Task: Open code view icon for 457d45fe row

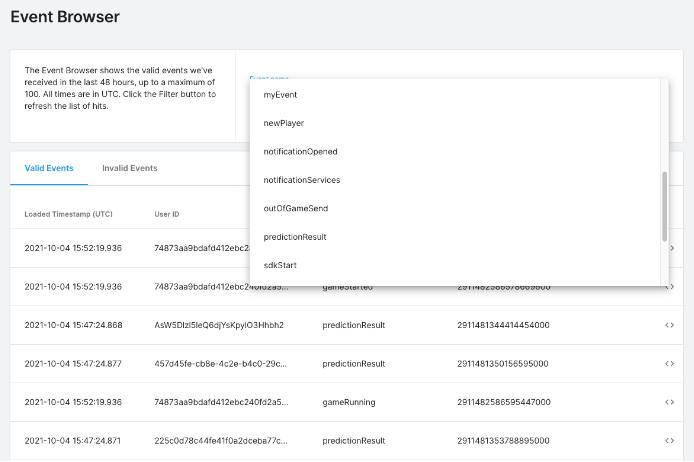Action: [669, 364]
